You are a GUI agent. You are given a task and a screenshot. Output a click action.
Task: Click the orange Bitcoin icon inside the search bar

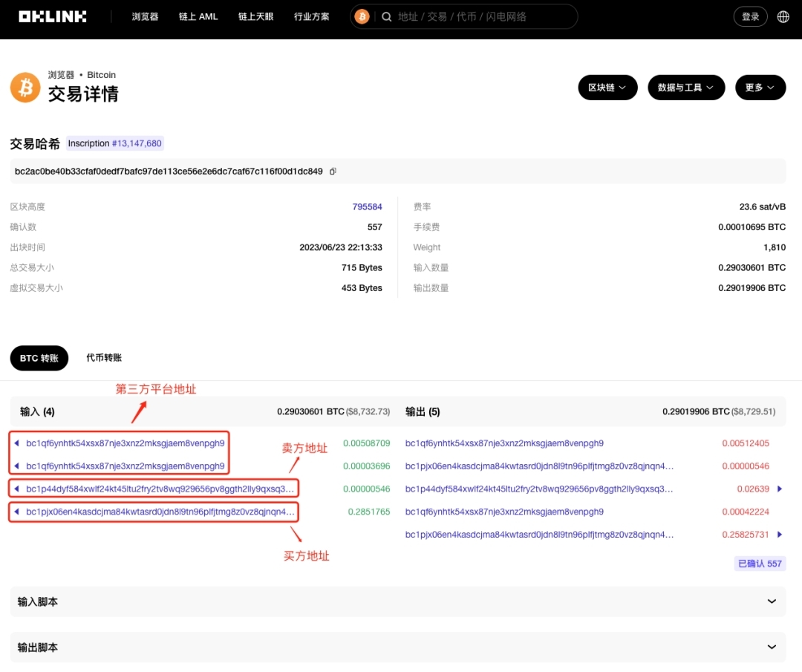pos(362,16)
